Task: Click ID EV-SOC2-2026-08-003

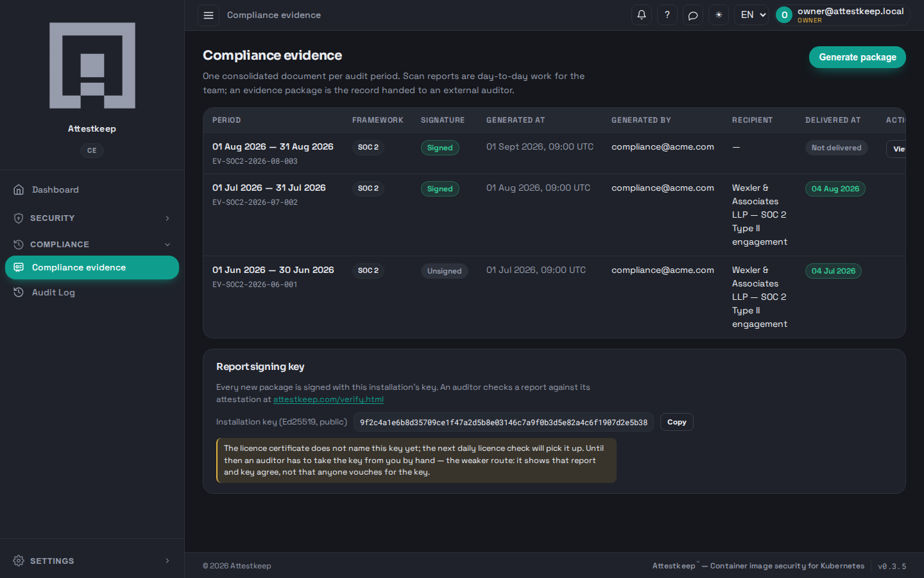Action: pos(255,161)
